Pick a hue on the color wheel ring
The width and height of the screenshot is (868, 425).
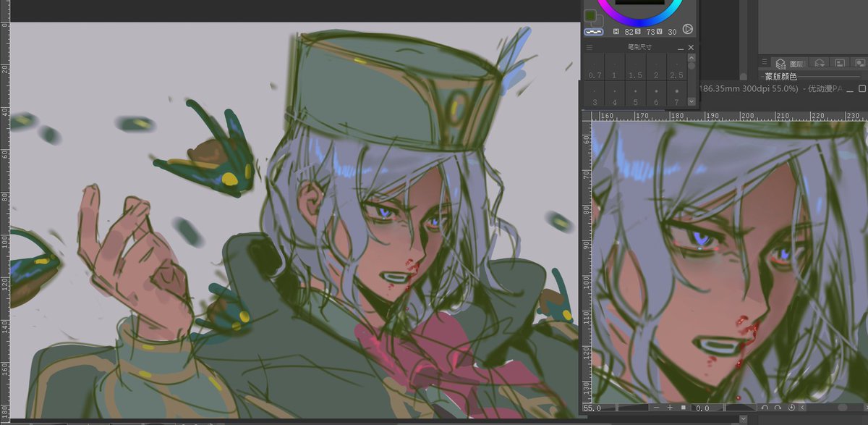[639, 22]
